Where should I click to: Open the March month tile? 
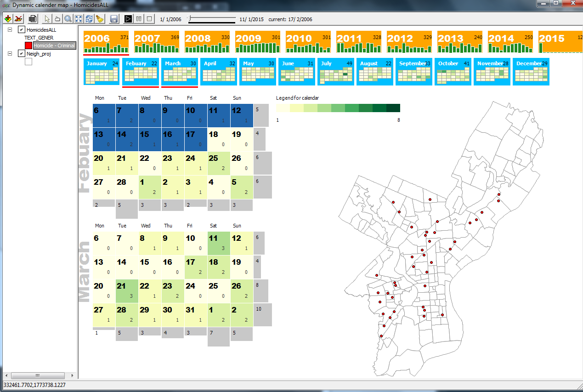coord(180,72)
